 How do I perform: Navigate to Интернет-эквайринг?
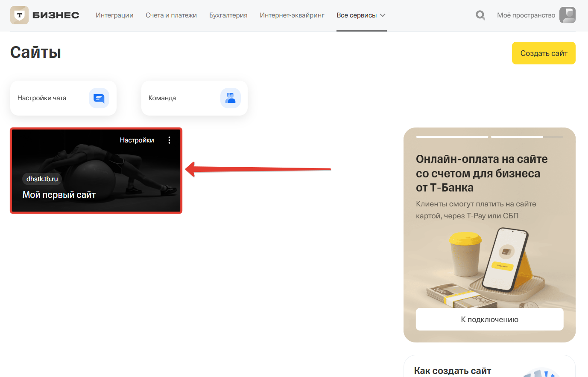(x=292, y=15)
